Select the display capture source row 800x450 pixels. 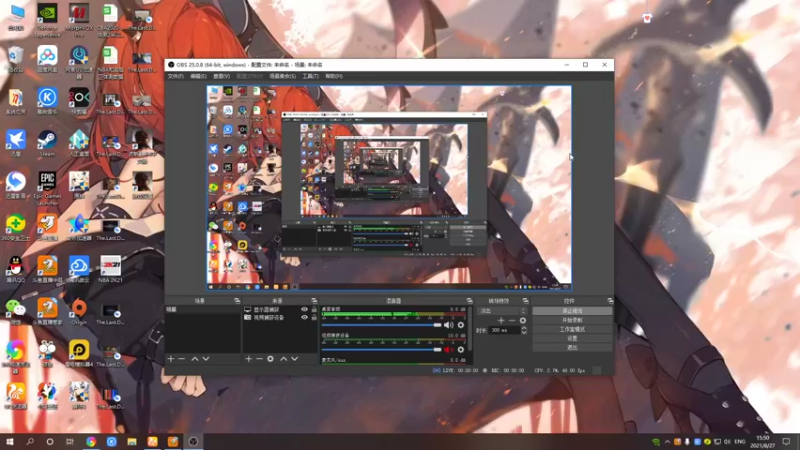280,310
